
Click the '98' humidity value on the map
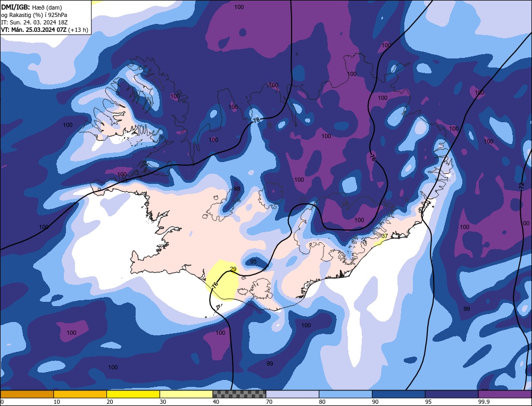(x=237, y=189)
